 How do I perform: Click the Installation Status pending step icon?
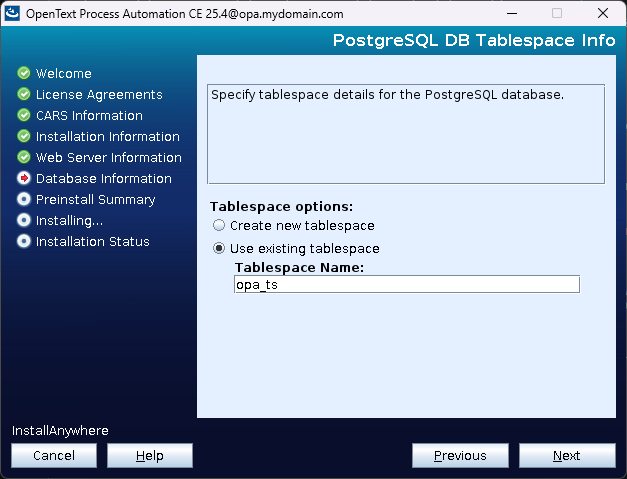[x=24, y=241]
